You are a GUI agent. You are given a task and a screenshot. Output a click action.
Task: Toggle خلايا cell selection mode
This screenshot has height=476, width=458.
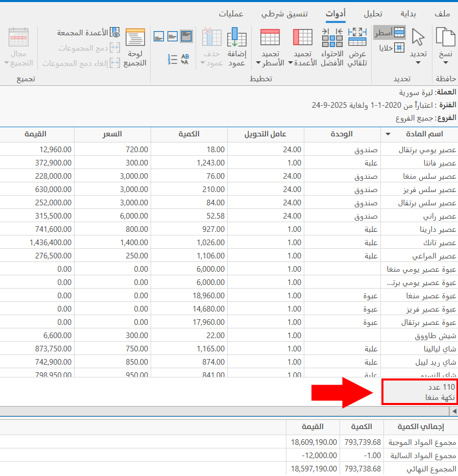pyautogui.click(x=392, y=47)
